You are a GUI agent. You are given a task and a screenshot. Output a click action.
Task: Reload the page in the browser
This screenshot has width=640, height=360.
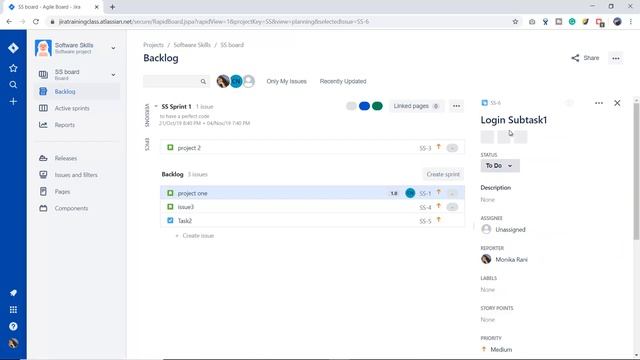click(36, 22)
